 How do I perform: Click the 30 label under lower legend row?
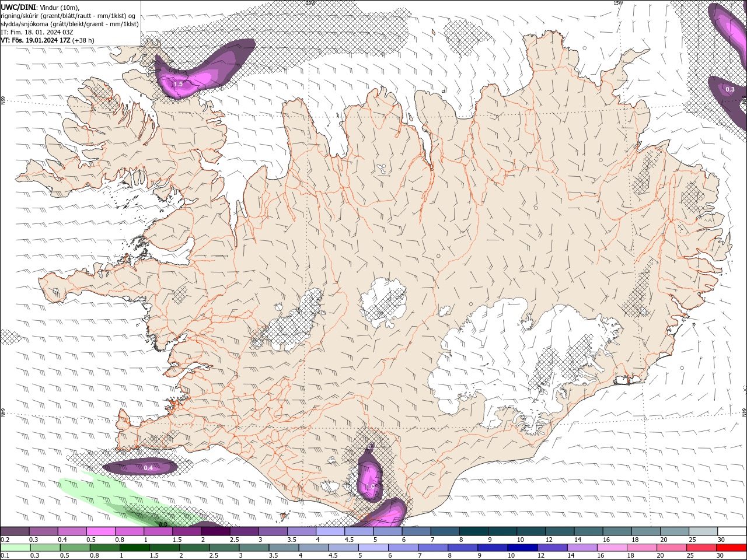click(720, 556)
